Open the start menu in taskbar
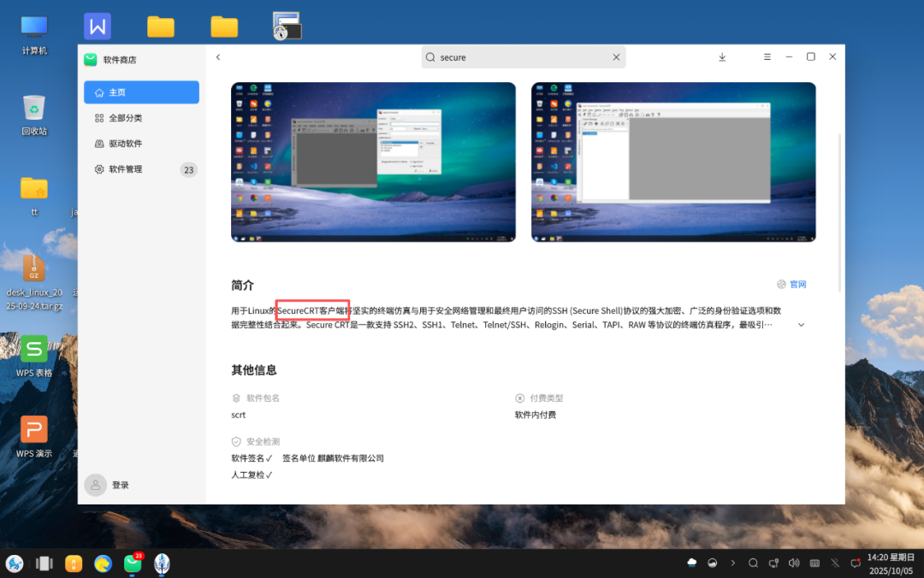This screenshot has width=924, height=578. coord(15,563)
